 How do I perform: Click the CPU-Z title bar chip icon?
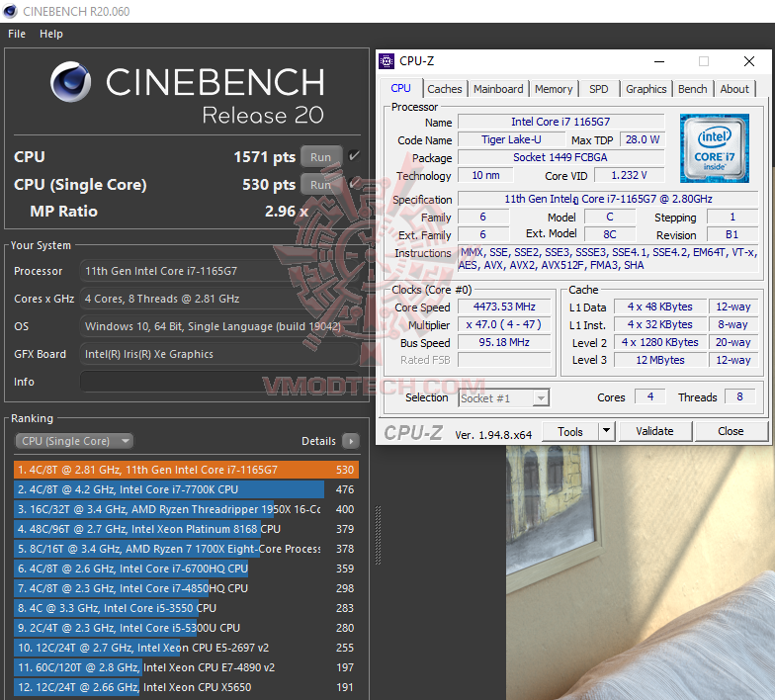pyautogui.click(x=387, y=61)
